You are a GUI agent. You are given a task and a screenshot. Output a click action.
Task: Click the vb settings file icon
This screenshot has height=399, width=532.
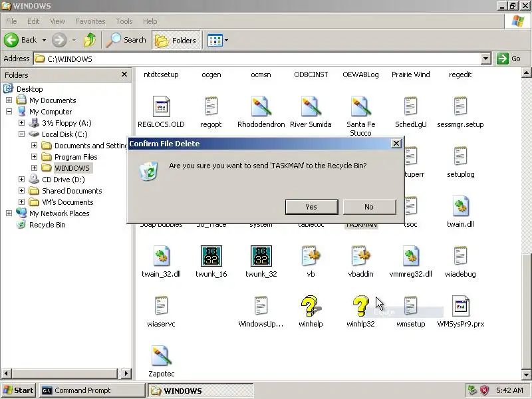[311, 256]
